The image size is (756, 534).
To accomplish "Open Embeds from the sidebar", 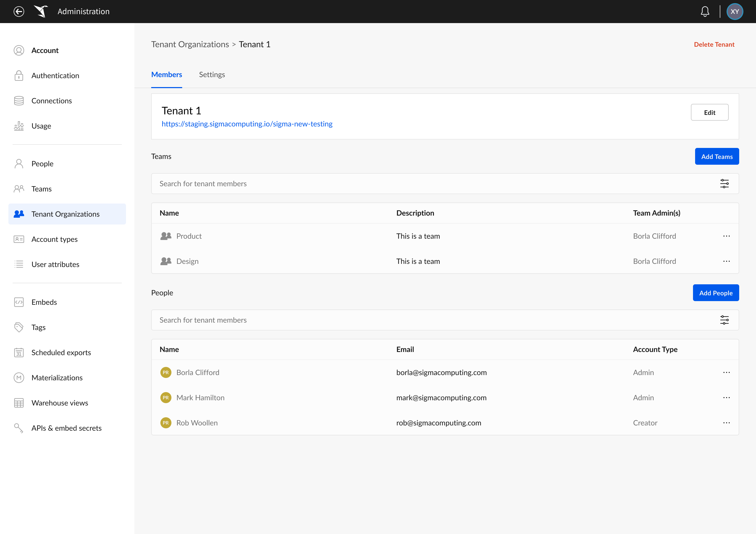I will pyautogui.click(x=44, y=302).
